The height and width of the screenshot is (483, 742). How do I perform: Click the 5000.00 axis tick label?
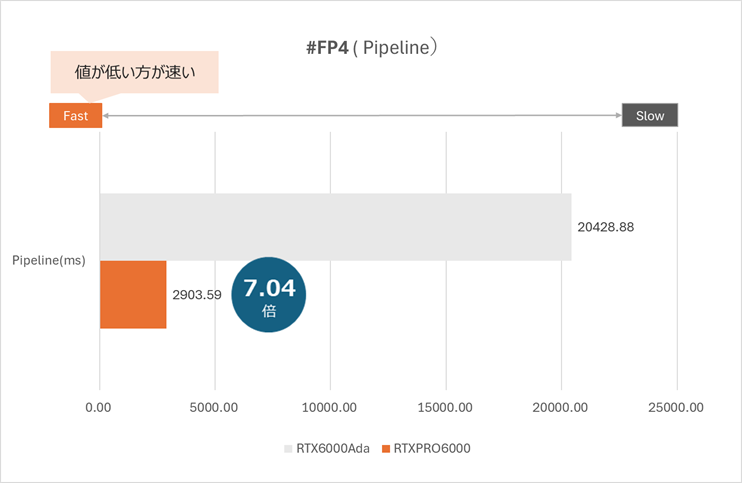point(215,407)
